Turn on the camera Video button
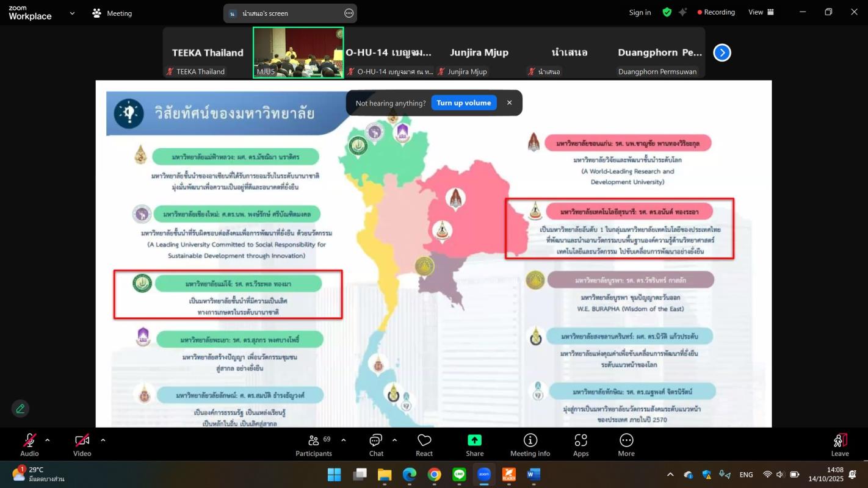 point(82,445)
